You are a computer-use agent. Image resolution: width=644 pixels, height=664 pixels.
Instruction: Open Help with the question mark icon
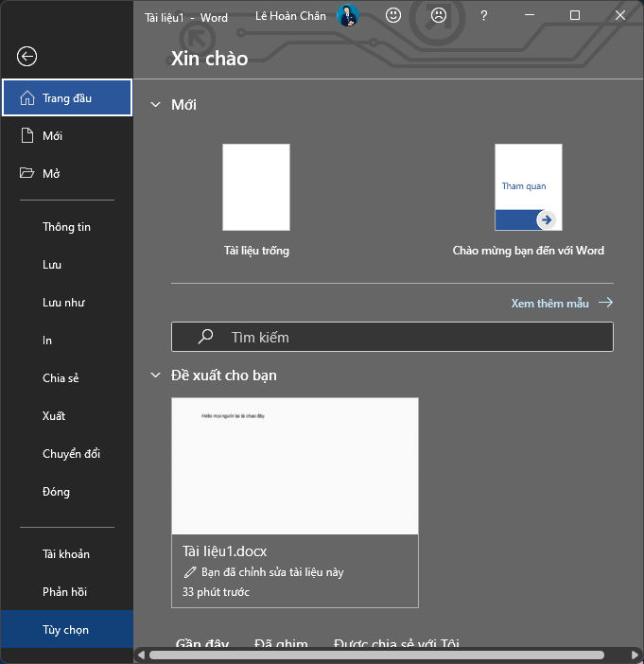[484, 16]
